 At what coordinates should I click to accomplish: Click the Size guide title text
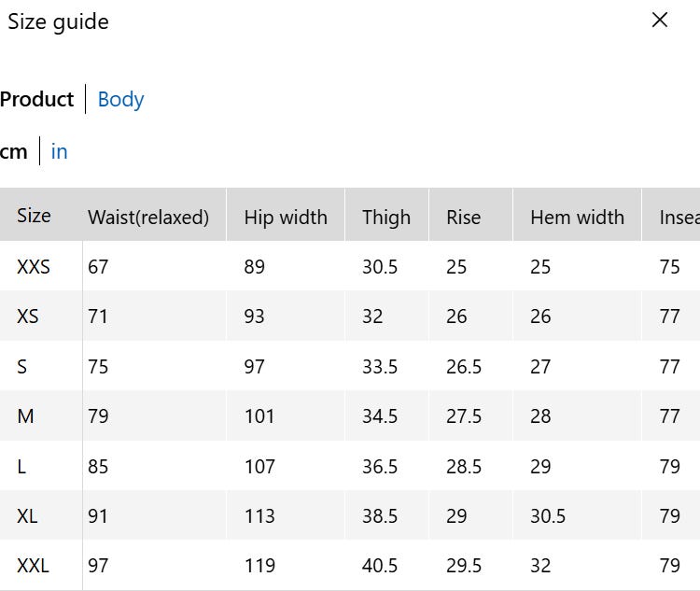tap(58, 22)
